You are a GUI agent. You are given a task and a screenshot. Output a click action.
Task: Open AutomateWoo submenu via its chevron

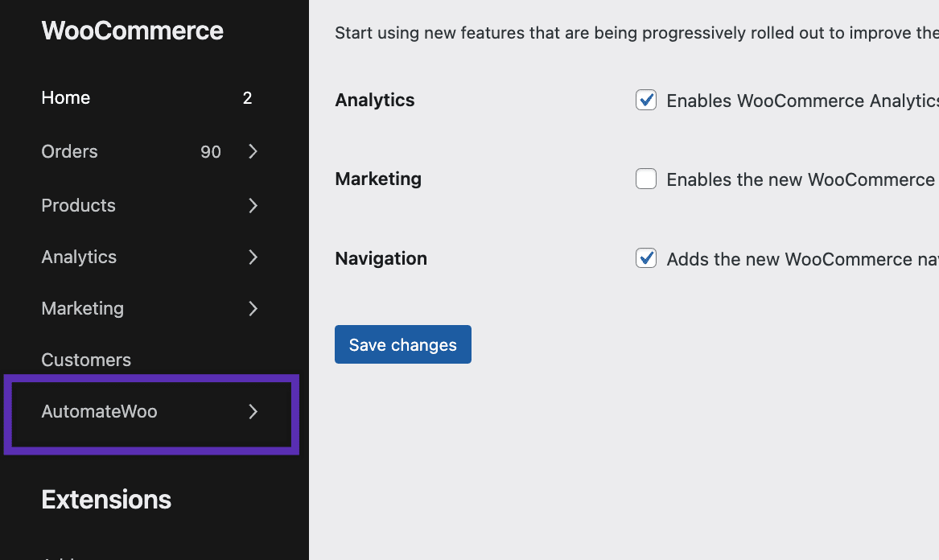253,411
